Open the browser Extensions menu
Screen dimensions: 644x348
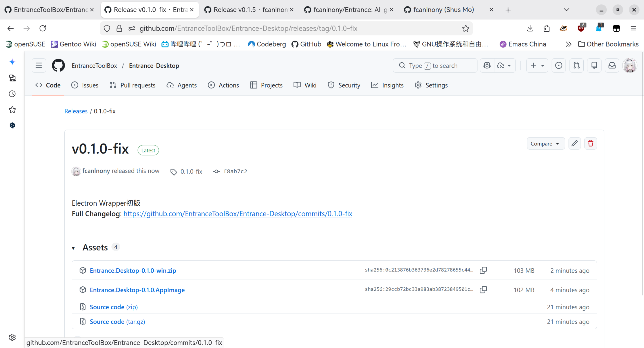point(546,28)
